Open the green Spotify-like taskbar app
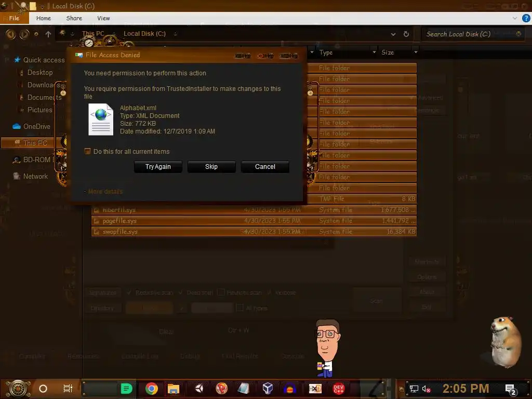This screenshot has width=532, height=399. (x=127, y=389)
